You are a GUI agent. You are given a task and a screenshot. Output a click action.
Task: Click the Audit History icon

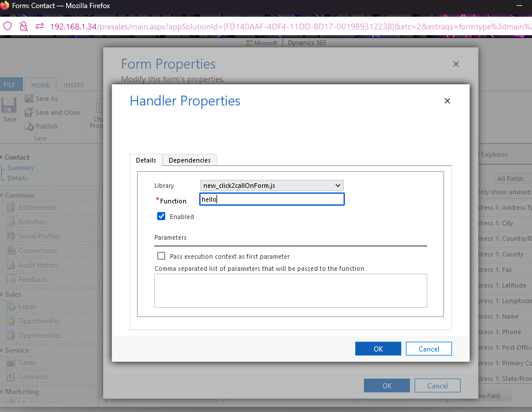tap(10, 265)
